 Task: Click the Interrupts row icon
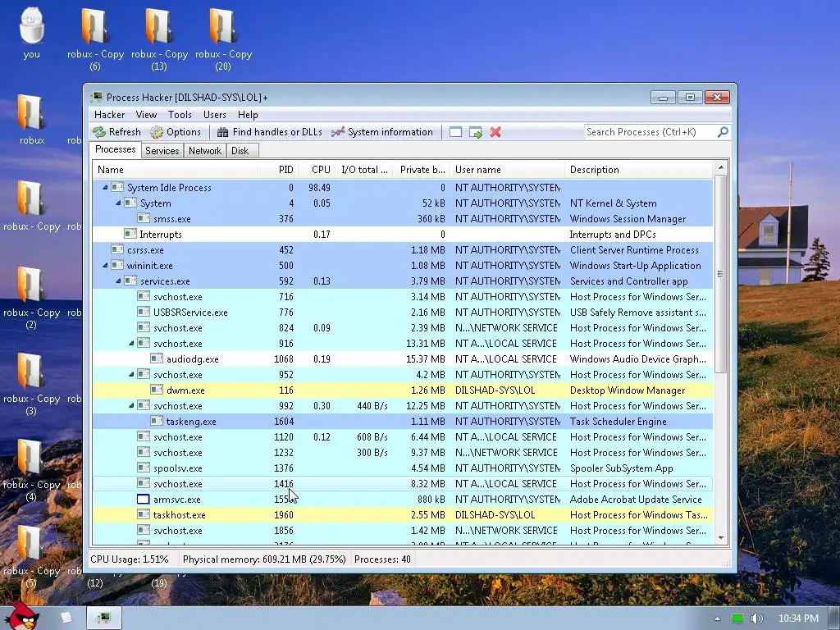130,234
